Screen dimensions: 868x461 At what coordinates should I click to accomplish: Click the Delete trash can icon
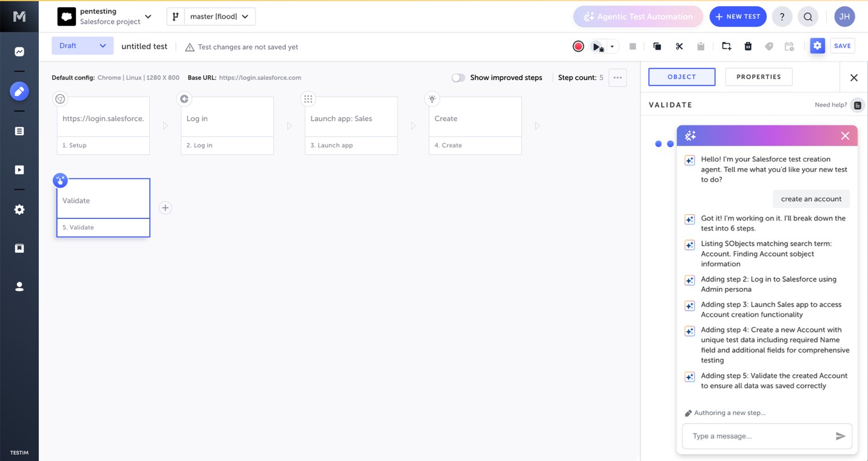(x=748, y=47)
